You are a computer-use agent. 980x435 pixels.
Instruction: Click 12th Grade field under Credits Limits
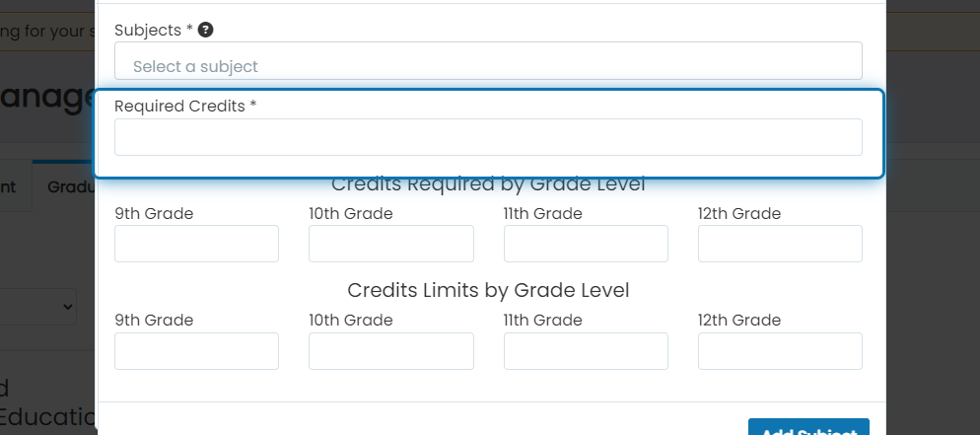click(x=780, y=351)
